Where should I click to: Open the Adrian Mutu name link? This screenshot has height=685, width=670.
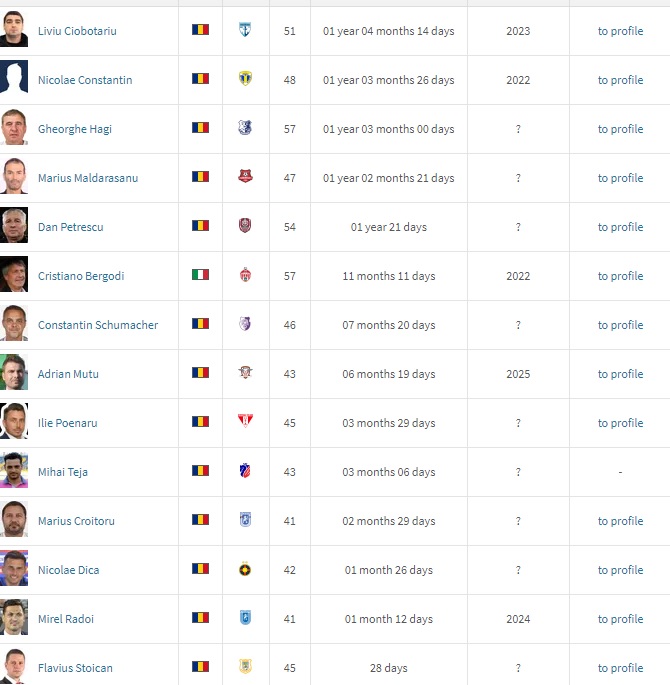point(68,374)
